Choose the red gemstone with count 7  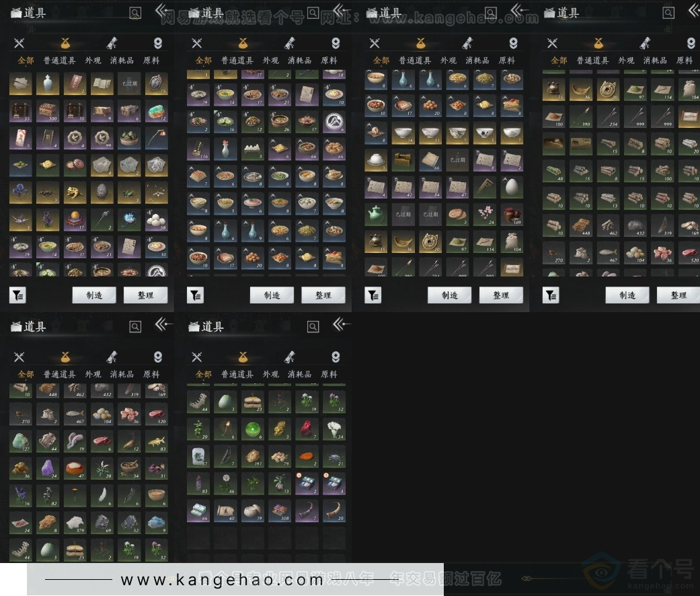[x=307, y=430]
